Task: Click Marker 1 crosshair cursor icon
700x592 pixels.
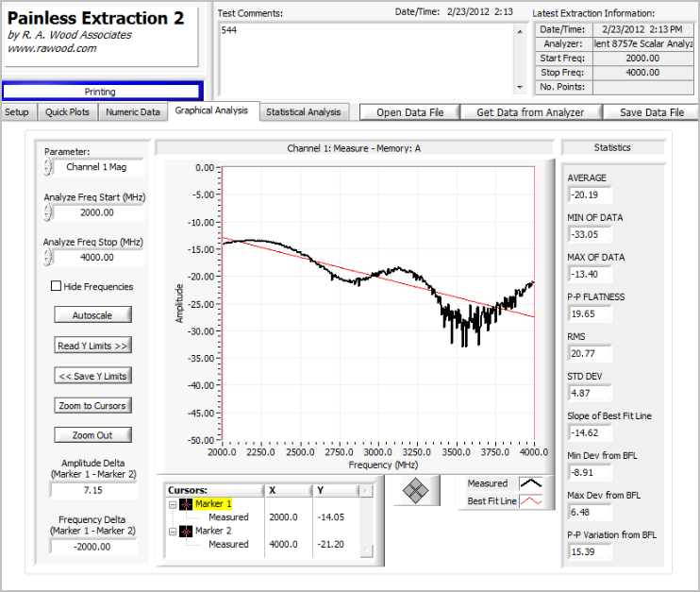Action: click(x=186, y=504)
